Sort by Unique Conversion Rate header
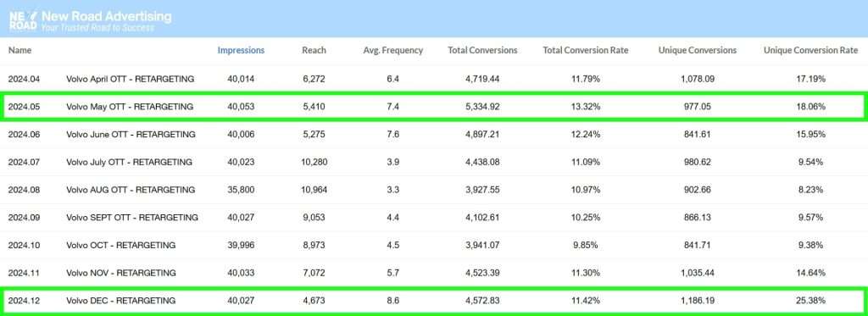Viewport: 868px width, 316px height. [810, 50]
